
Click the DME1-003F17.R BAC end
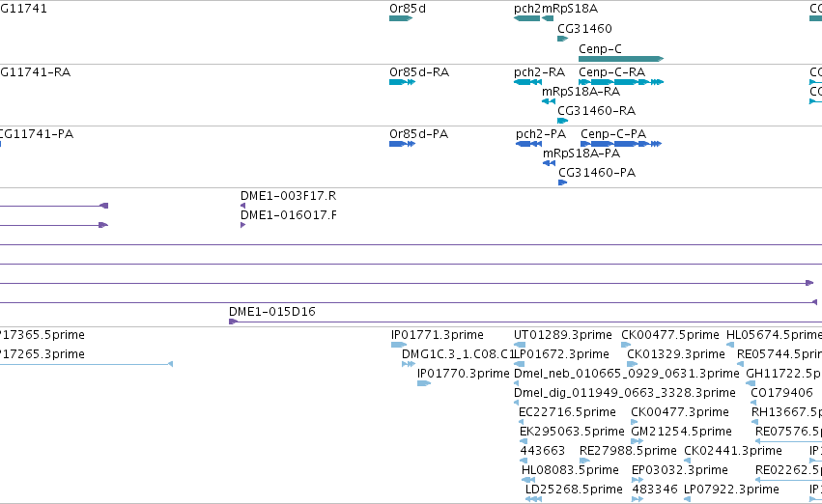(242, 206)
